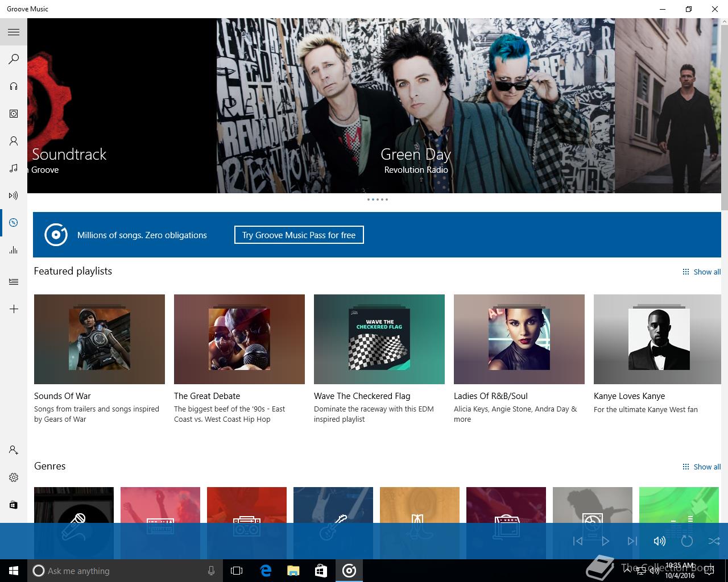Click the Groove disc logo on blue banner
This screenshot has height=582, width=728.
coord(56,235)
